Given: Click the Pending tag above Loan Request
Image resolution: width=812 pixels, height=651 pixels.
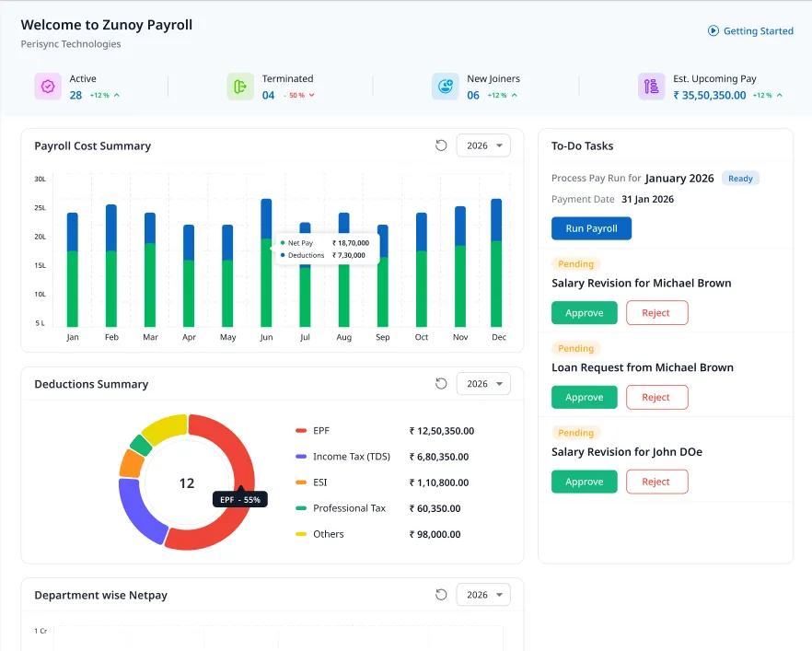Looking at the screenshot, I should point(576,349).
